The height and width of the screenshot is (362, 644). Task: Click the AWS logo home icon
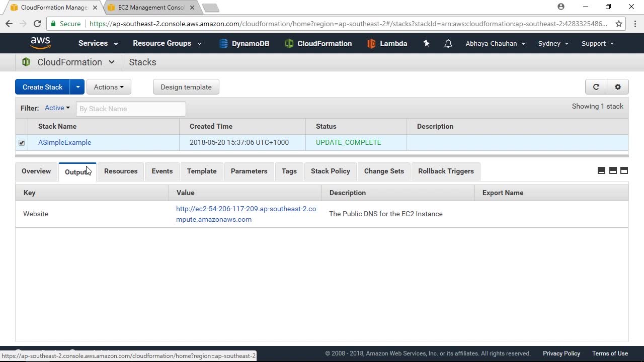pyautogui.click(x=40, y=43)
